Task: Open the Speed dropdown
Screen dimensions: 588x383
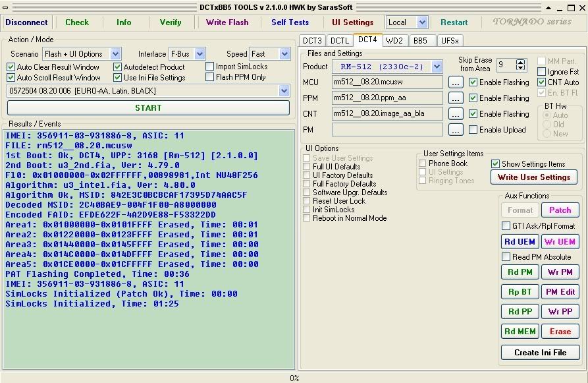Action: [x=285, y=53]
